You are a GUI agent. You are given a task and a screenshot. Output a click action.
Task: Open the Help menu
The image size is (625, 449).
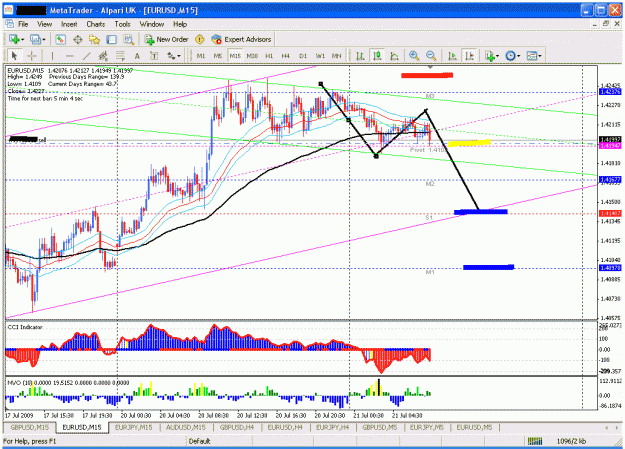pos(180,24)
